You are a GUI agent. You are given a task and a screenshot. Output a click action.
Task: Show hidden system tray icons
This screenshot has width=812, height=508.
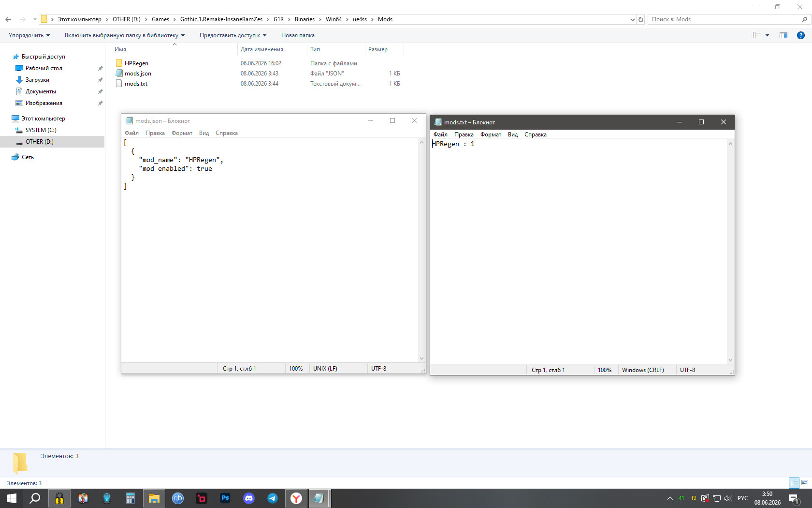coord(670,498)
